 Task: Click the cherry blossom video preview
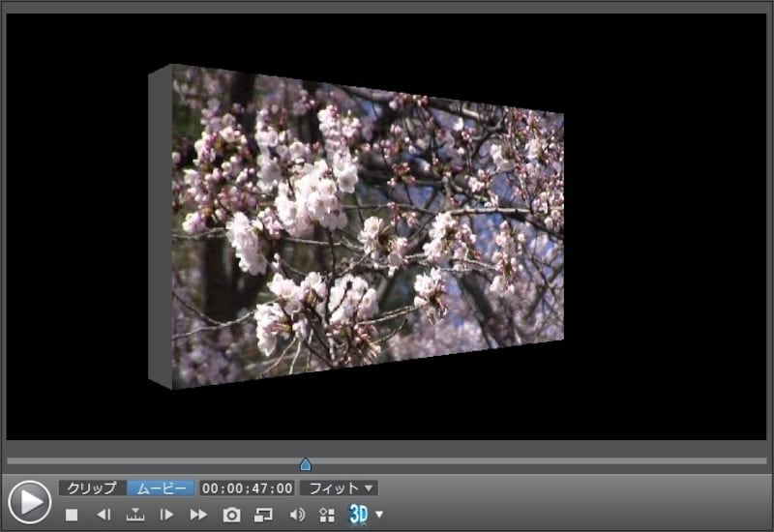click(368, 232)
